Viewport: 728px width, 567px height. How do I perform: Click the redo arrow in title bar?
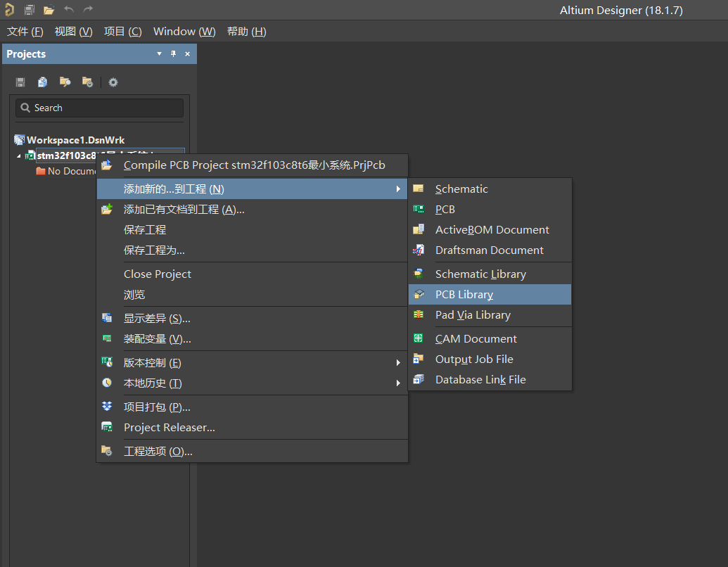(88, 9)
